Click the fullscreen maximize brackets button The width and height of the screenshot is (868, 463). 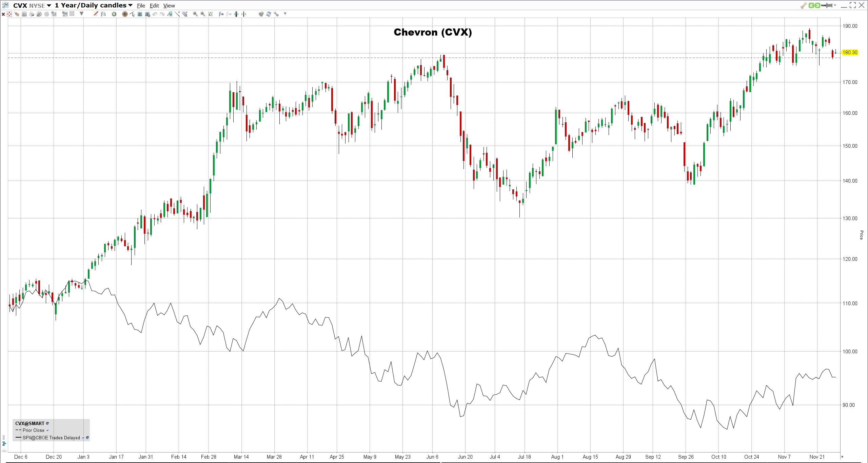pos(853,5)
